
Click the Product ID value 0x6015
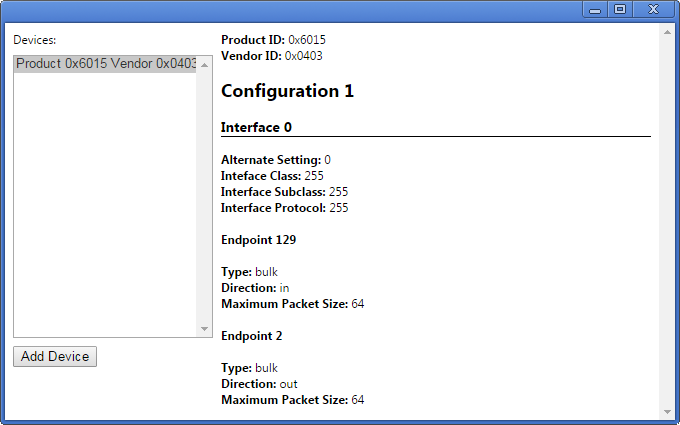tap(307, 40)
